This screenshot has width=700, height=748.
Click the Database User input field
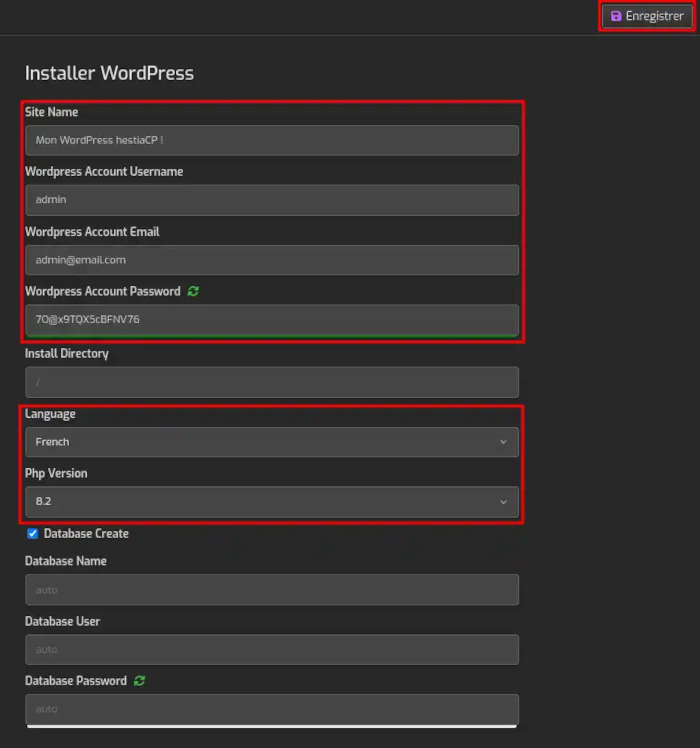tap(271, 650)
